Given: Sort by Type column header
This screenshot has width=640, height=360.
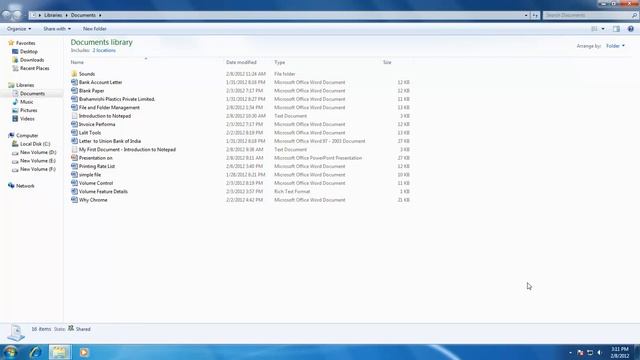Looking at the screenshot, I should [279, 62].
